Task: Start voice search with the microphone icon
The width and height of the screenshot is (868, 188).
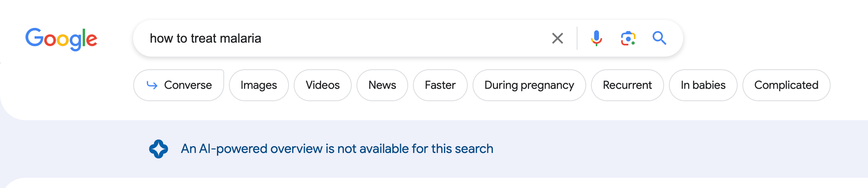Action: 596,38
